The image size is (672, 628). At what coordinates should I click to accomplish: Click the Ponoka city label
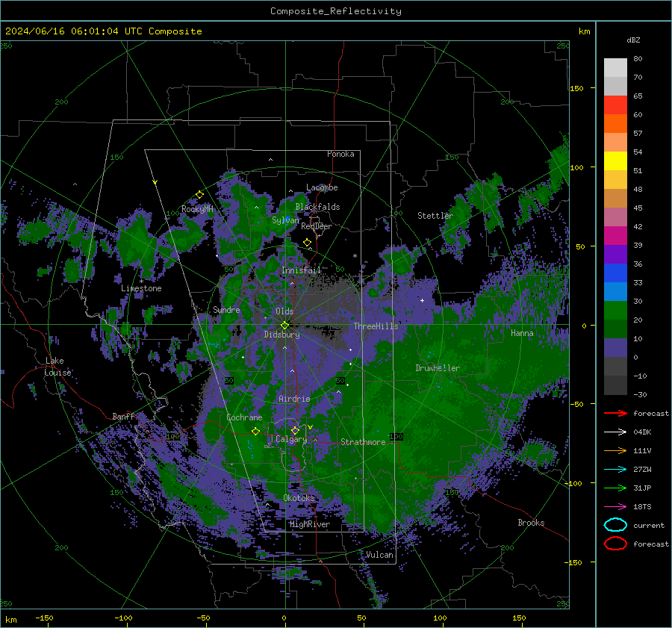[x=340, y=154]
